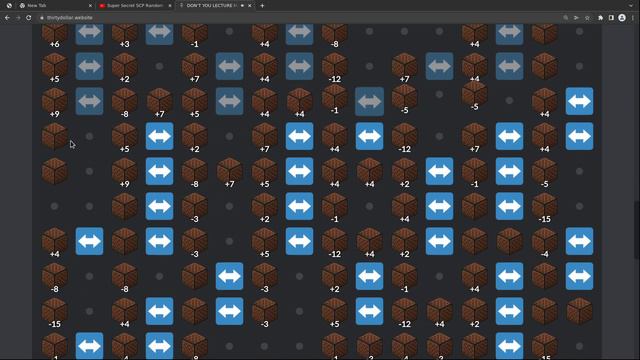Bookmark this page with the star
The image size is (640, 360).
point(587,18)
